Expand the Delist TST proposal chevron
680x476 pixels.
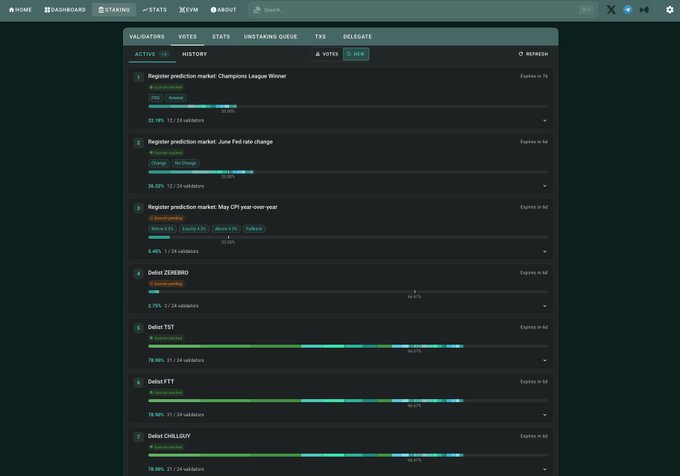coord(545,360)
